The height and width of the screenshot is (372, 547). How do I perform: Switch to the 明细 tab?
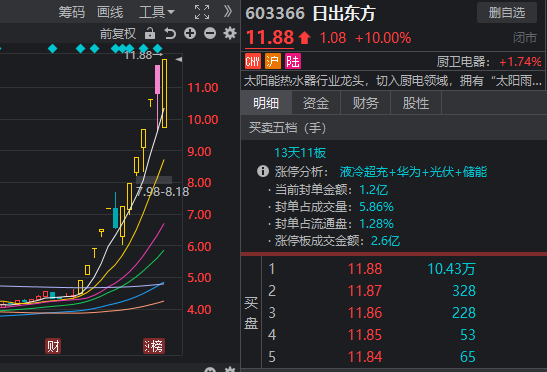[x=266, y=103]
